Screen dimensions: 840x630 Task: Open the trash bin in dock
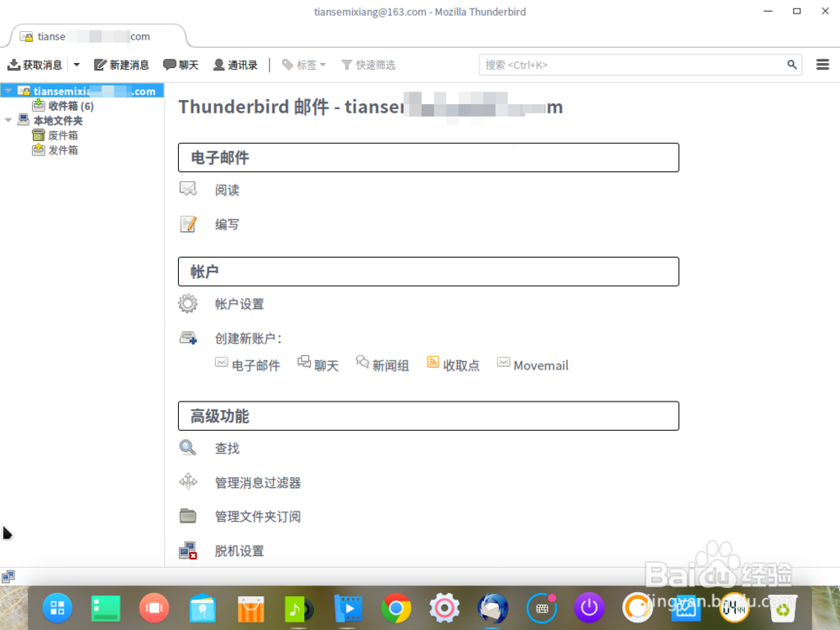(x=783, y=608)
